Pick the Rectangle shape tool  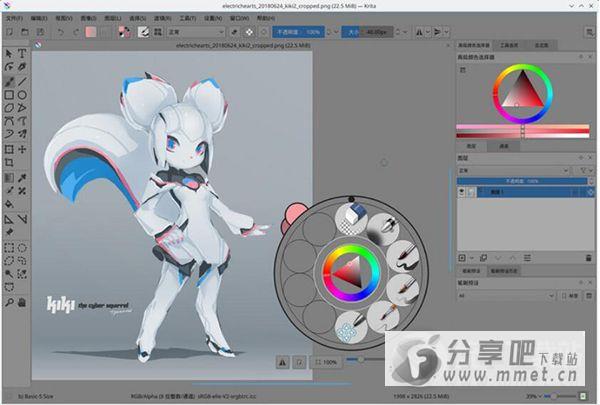tap(9, 95)
